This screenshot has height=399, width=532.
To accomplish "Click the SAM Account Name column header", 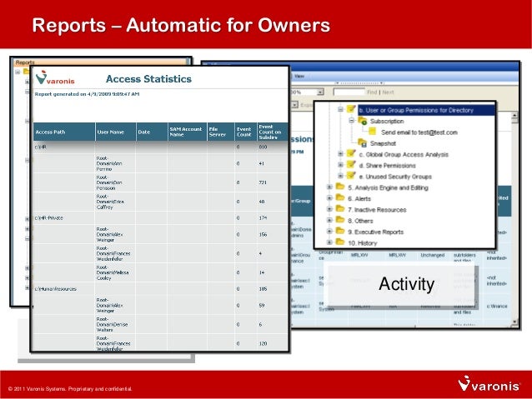I will [x=188, y=132].
